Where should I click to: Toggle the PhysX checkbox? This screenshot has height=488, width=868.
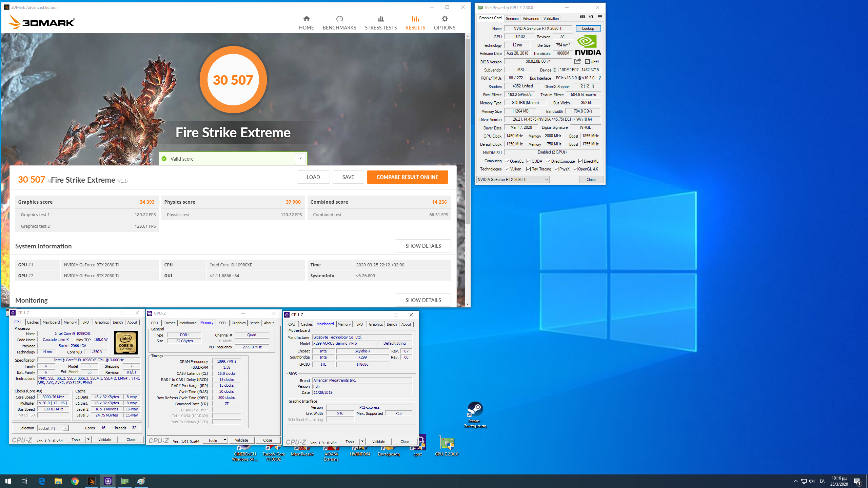click(556, 169)
